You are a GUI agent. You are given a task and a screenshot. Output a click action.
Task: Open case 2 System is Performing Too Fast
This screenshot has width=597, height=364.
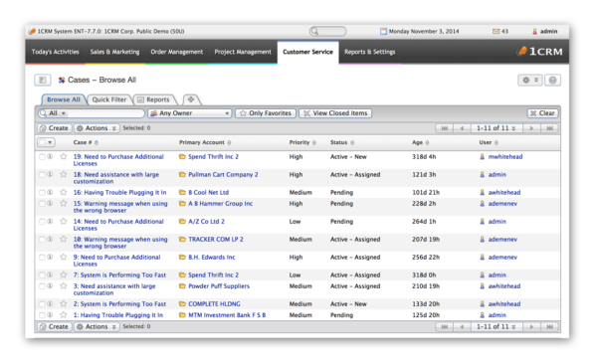click(119, 304)
